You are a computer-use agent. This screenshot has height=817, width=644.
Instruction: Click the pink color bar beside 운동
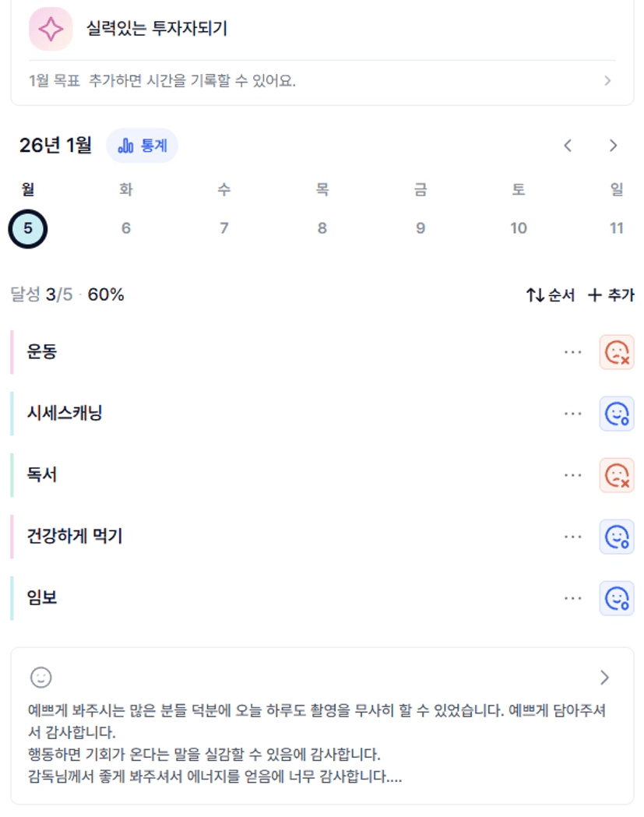[12, 352]
